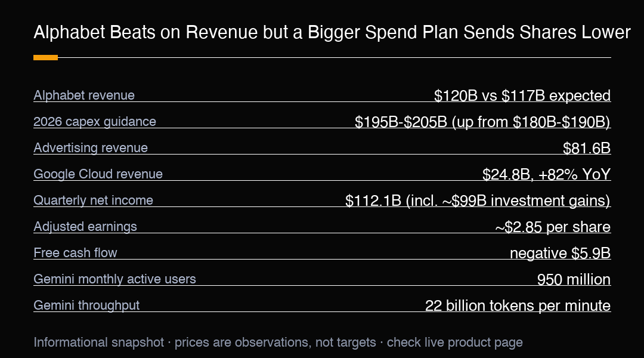Open the Adjusted earnings label
644x358 pixels.
click(85, 227)
